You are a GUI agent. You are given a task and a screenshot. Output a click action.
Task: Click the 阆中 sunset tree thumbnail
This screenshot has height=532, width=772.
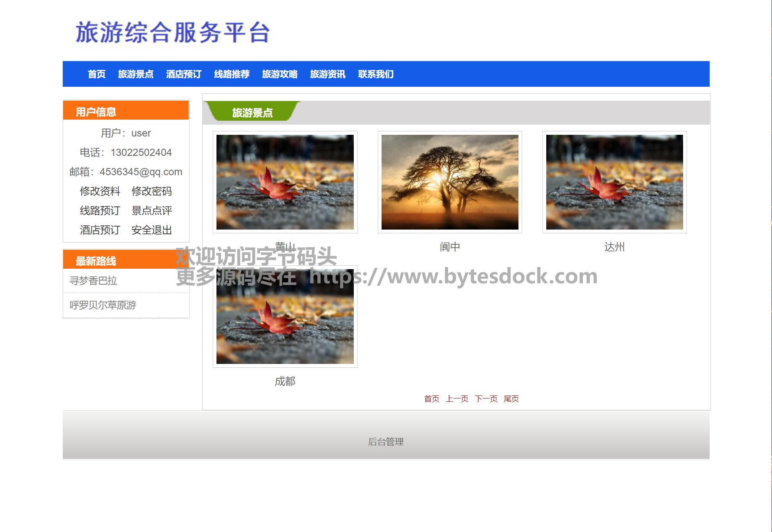click(450, 182)
